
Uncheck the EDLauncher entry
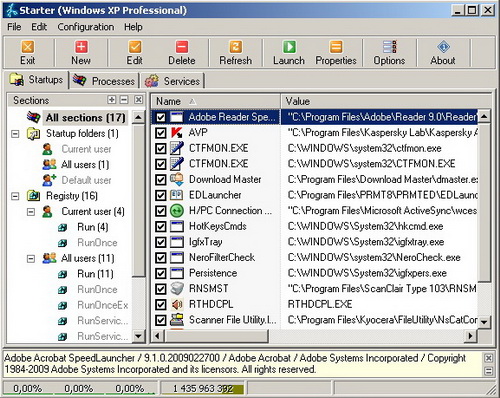point(161,195)
